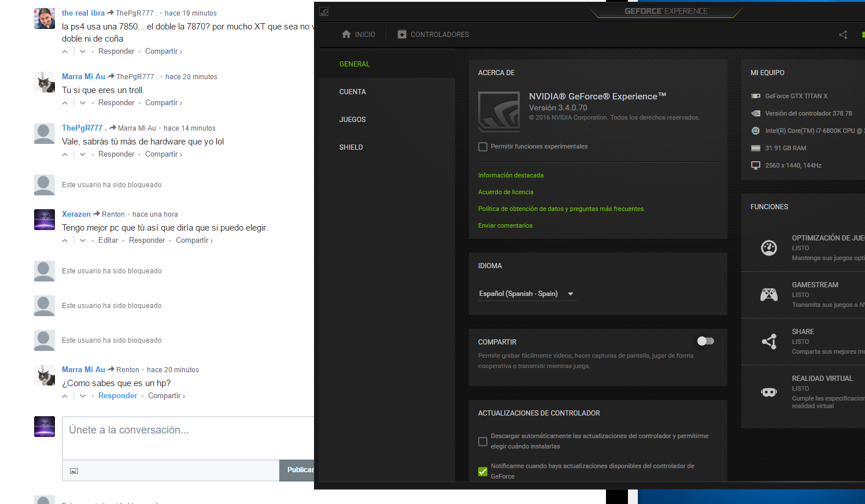Viewport: 865px width, 504px height.
Task: Click Renton reply-target link on Xerazen comment
Action: [x=113, y=214]
